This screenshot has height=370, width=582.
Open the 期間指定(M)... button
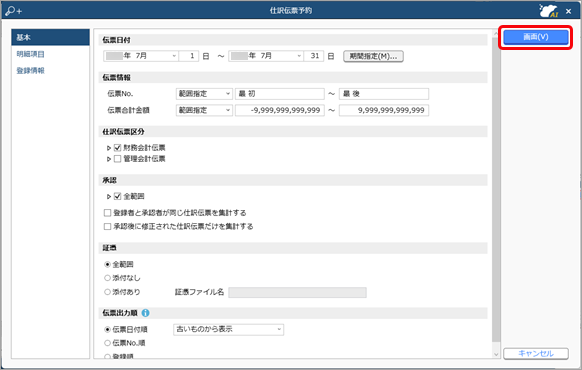coord(373,56)
